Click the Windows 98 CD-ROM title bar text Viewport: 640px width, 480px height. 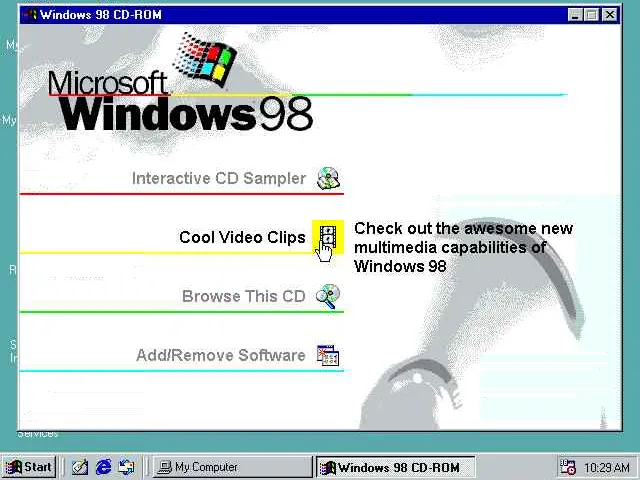(100, 15)
